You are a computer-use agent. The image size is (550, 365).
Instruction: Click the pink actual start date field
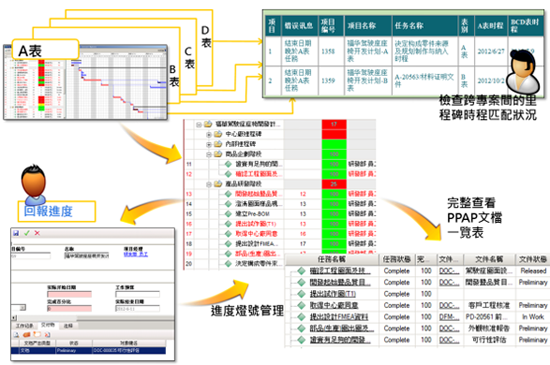pyautogui.click(x=69, y=294)
